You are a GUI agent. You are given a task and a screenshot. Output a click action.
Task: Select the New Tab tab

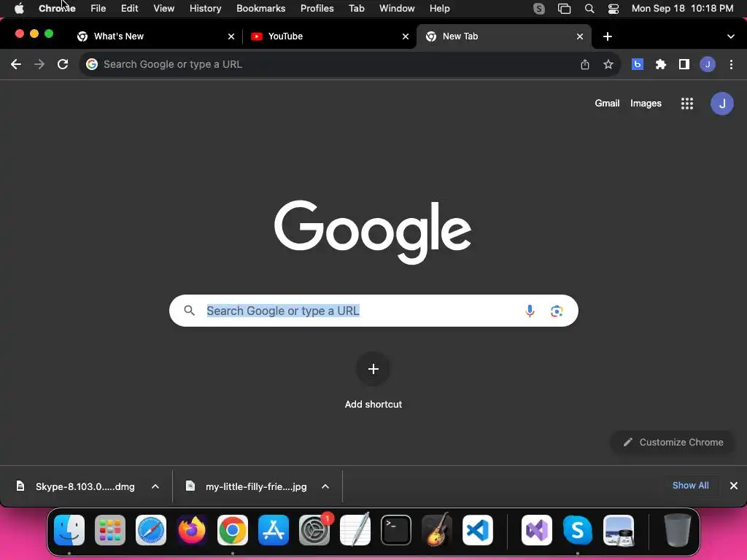coord(504,36)
